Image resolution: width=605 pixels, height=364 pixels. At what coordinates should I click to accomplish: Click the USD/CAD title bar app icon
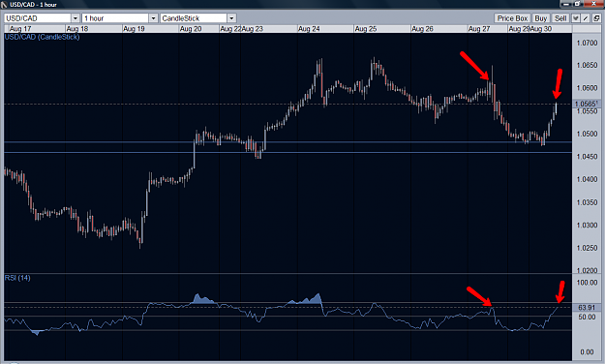[4, 4]
